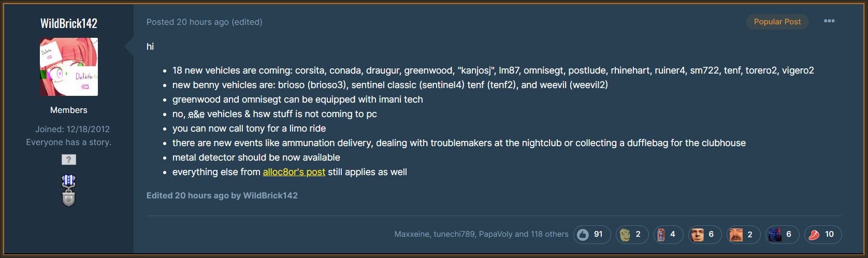
Task: Click the Members group label
Action: [x=69, y=110]
